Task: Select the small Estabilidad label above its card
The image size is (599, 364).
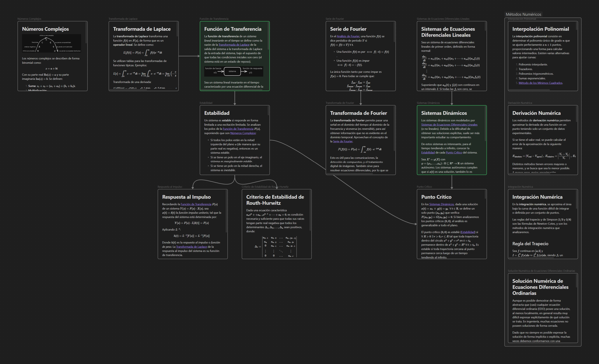Action: tap(206, 103)
